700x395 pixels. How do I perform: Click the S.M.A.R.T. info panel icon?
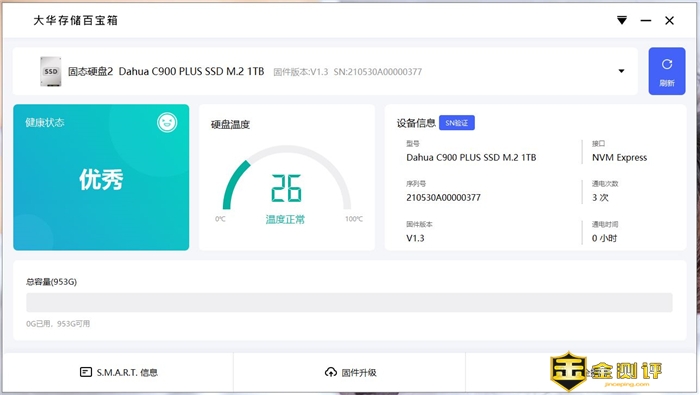tap(86, 372)
